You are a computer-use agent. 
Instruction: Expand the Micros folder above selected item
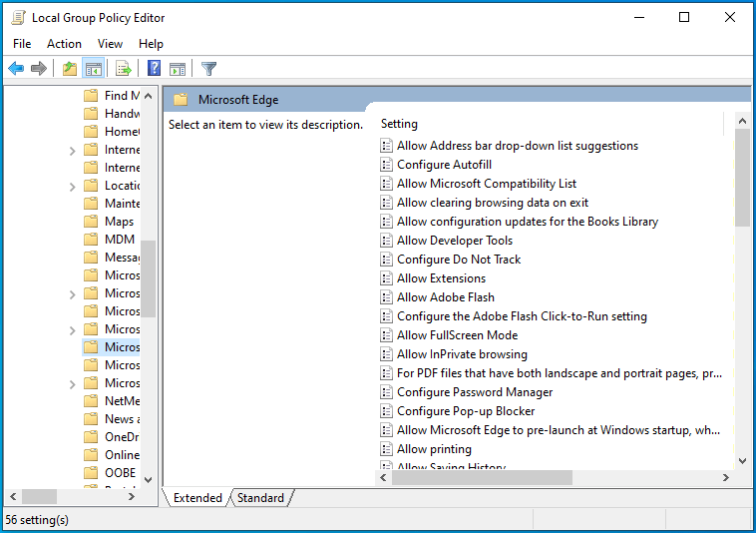click(x=73, y=330)
